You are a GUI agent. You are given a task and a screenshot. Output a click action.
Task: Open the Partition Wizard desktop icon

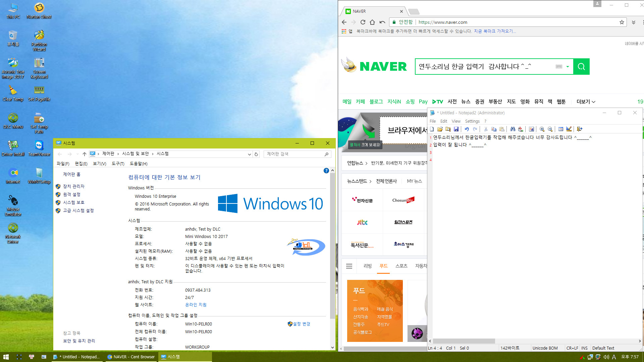pyautogui.click(x=39, y=40)
